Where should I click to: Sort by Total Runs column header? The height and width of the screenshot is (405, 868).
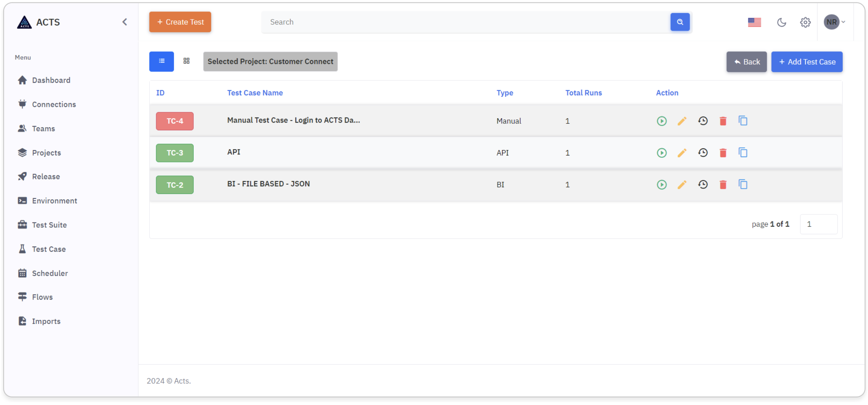pos(583,93)
